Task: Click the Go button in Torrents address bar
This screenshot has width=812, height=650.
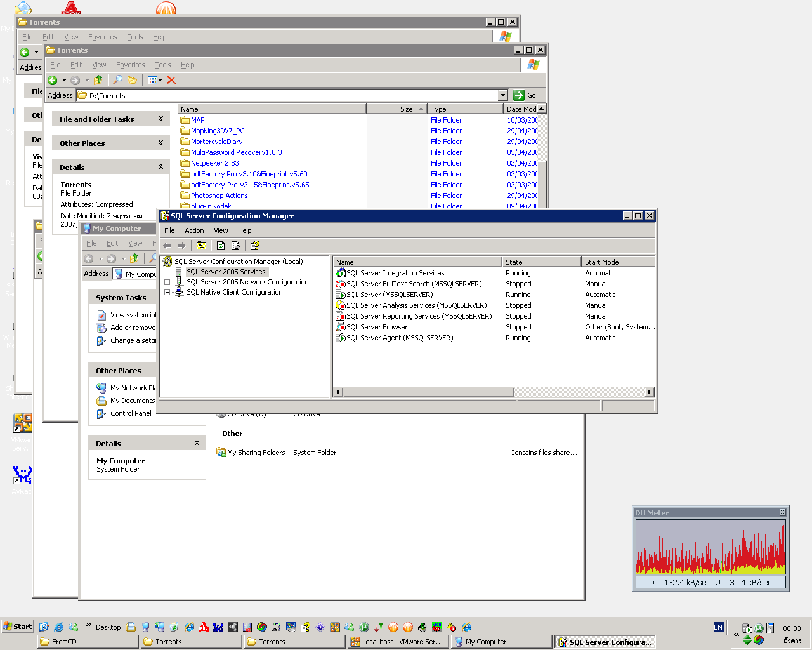Action: coord(525,95)
